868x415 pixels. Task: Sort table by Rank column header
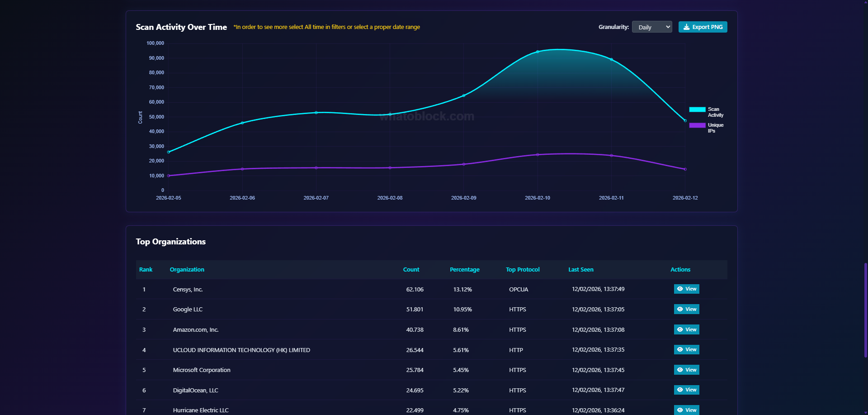coord(146,270)
